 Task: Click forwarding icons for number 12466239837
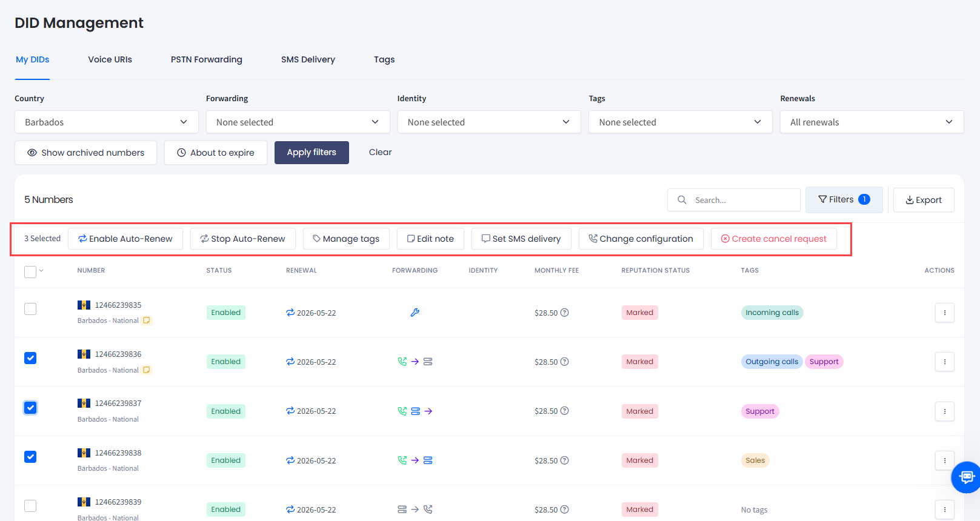415,411
